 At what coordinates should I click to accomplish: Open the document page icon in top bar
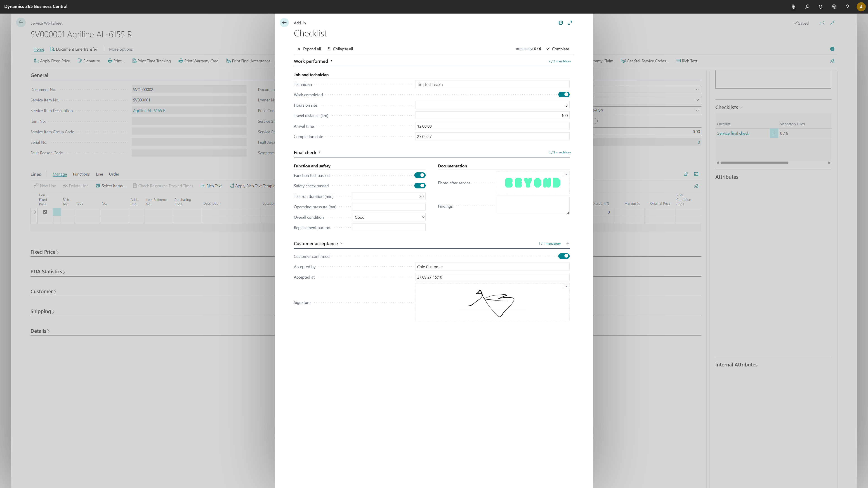793,7
